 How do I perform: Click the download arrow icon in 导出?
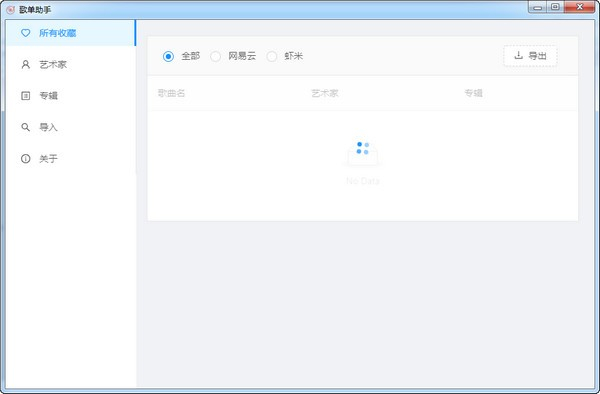(x=518, y=55)
